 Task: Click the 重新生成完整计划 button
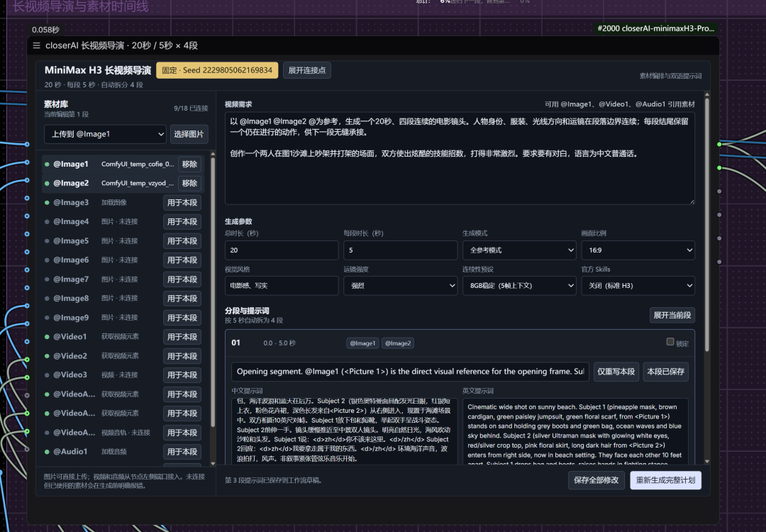(665, 480)
